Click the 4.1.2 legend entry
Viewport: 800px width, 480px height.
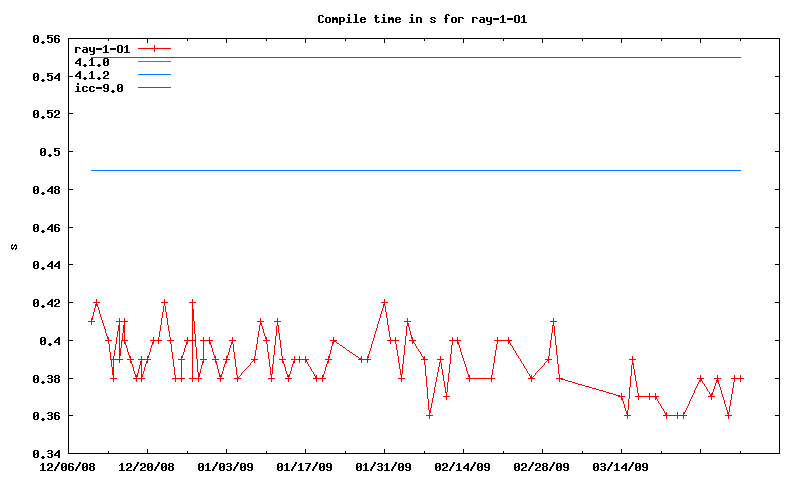pos(92,75)
